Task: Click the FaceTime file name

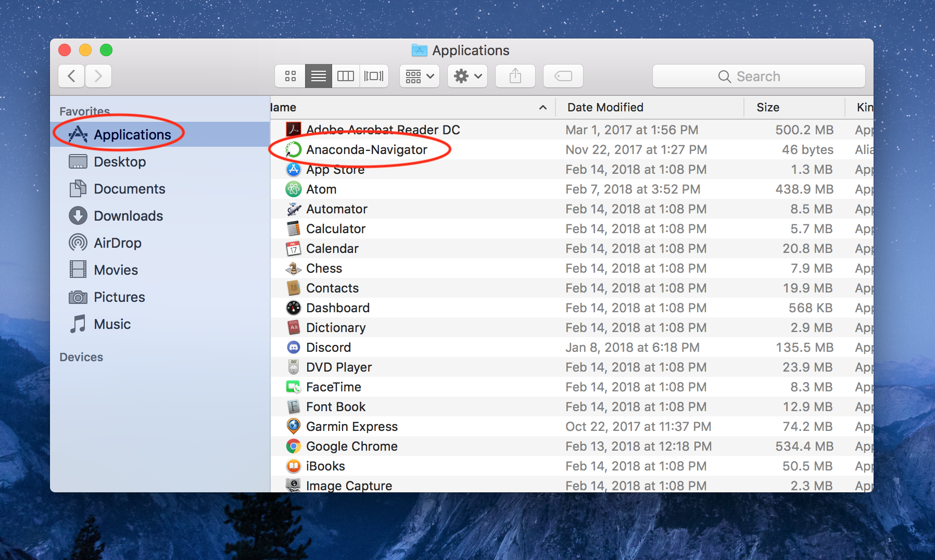Action: point(334,387)
